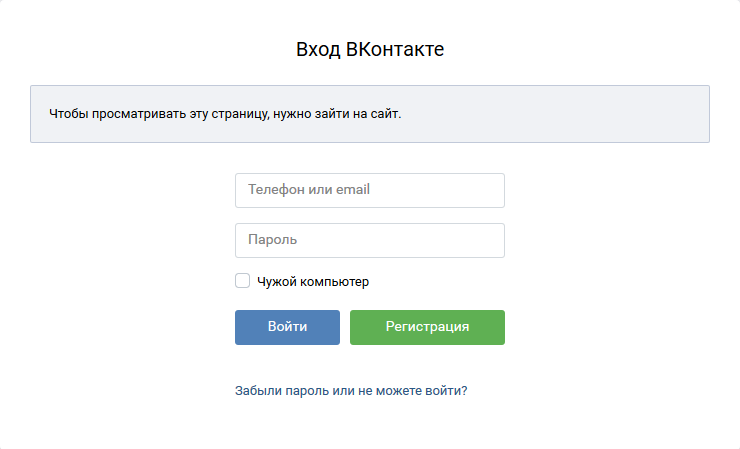The height and width of the screenshot is (449, 740).
Task: Select the phone or email login box
Action: [369, 190]
